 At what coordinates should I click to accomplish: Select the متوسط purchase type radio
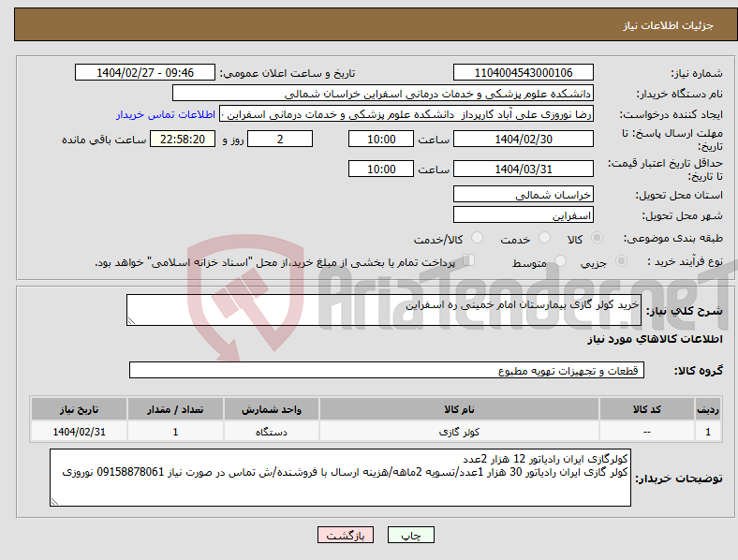(561, 261)
